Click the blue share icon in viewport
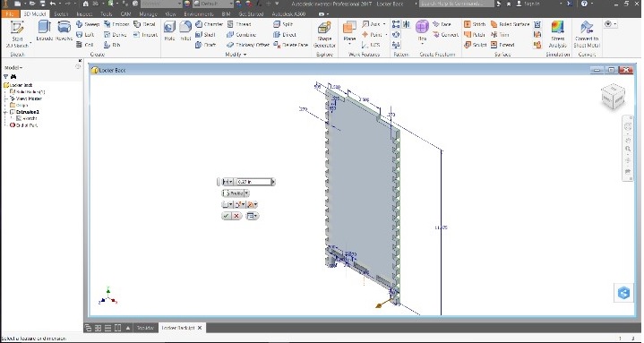 (624, 293)
